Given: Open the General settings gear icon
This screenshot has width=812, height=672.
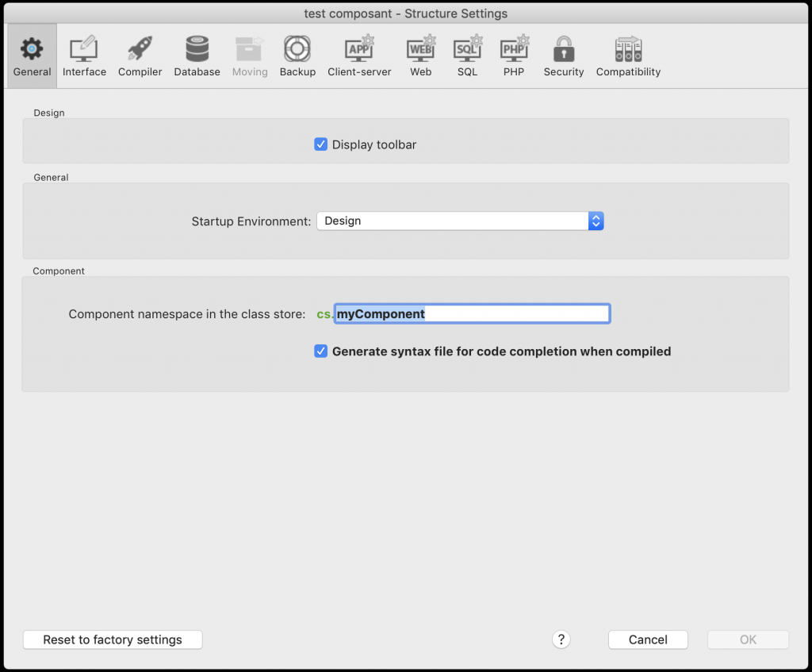Looking at the screenshot, I should 32,56.
